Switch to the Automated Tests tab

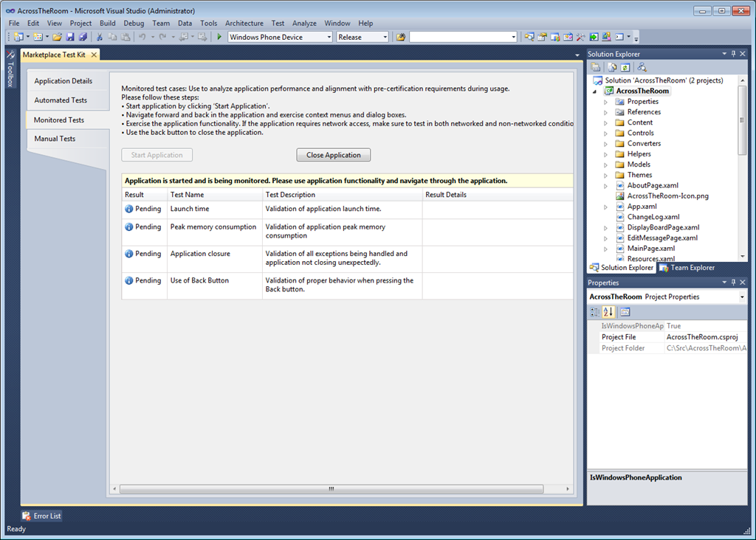click(x=61, y=100)
